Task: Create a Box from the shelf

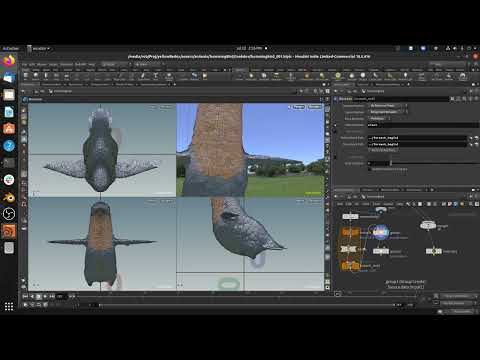Action: tap(26, 76)
